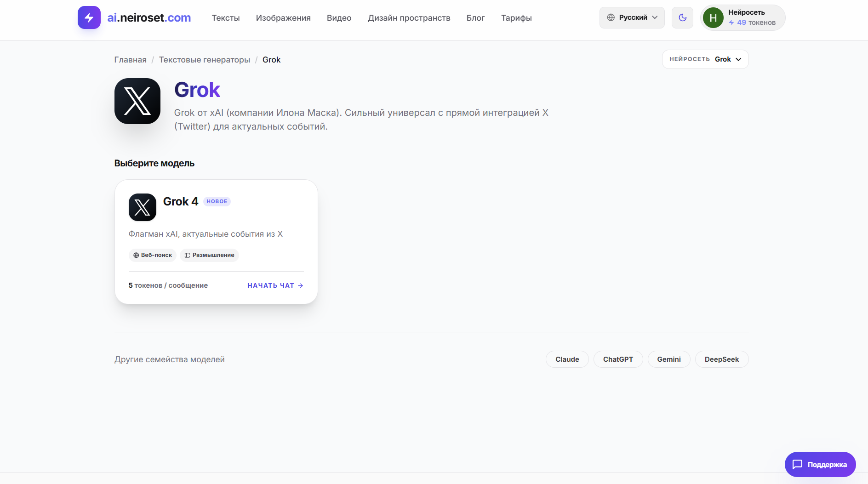Click the X icon in Grok 4 card
Screen dimensions: 868x484
[143, 207]
